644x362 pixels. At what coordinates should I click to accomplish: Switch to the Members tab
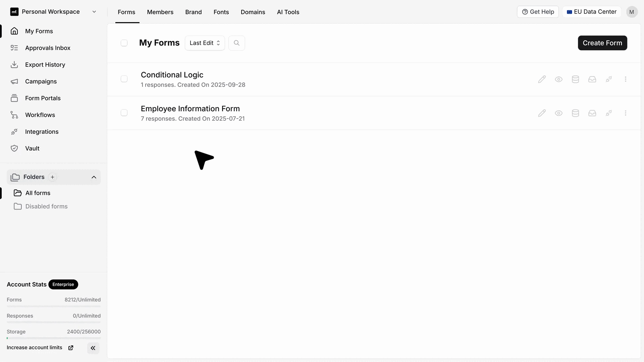click(160, 12)
